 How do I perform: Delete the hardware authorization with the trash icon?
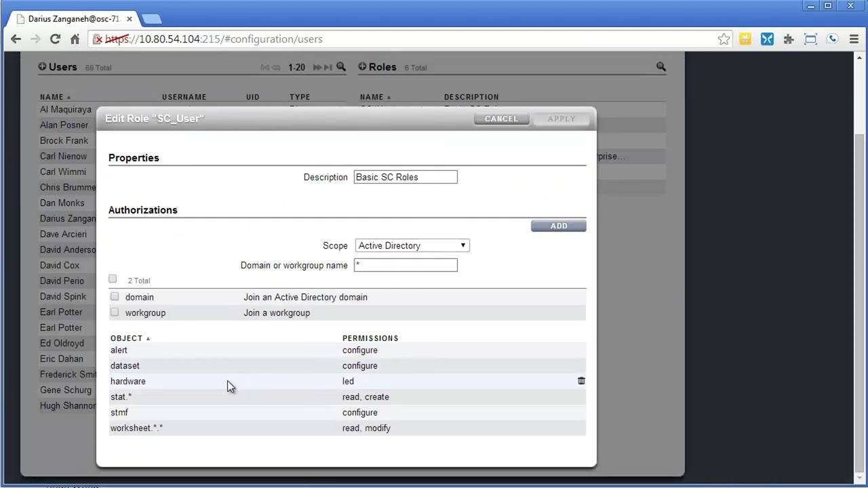[x=581, y=381]
